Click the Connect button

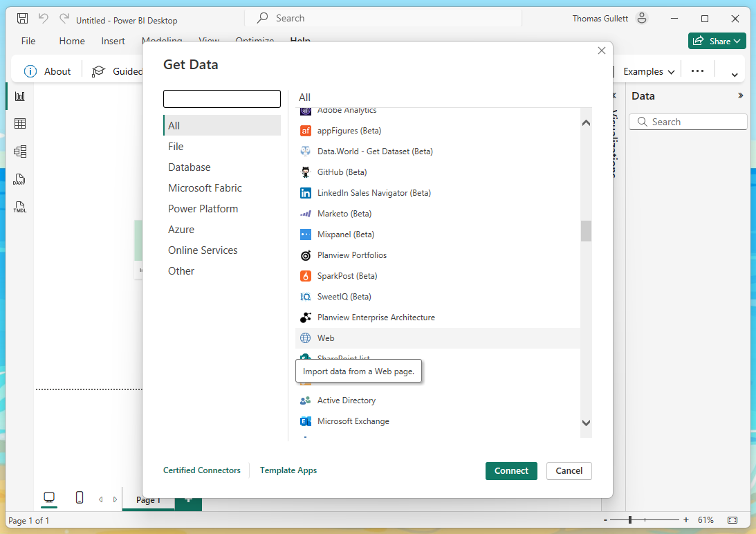[x=511, y=471]
